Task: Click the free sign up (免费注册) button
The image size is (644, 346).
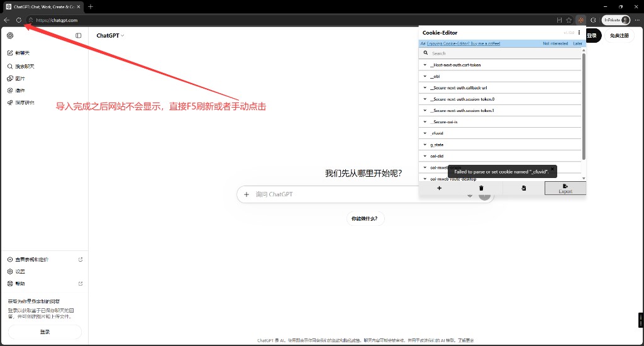Action: (x=619, y=35)
